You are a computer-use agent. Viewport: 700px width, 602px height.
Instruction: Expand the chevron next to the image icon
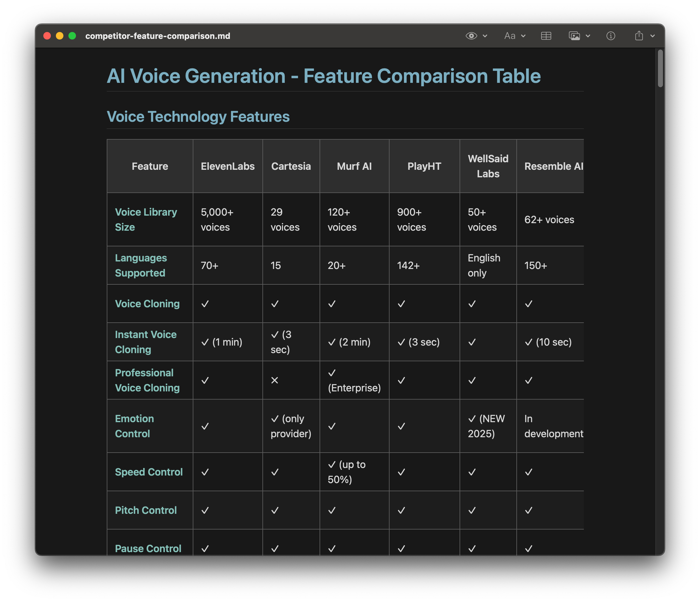click(x=588, y=35)
